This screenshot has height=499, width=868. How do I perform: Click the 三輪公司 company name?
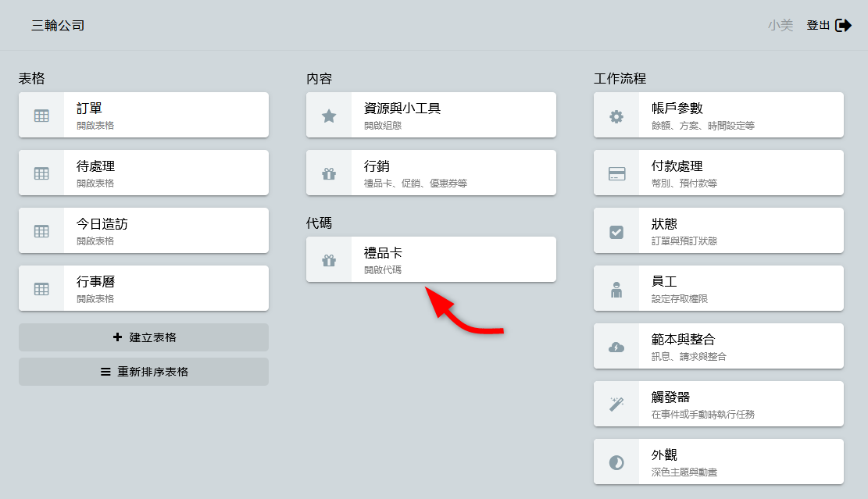[58, 26]
